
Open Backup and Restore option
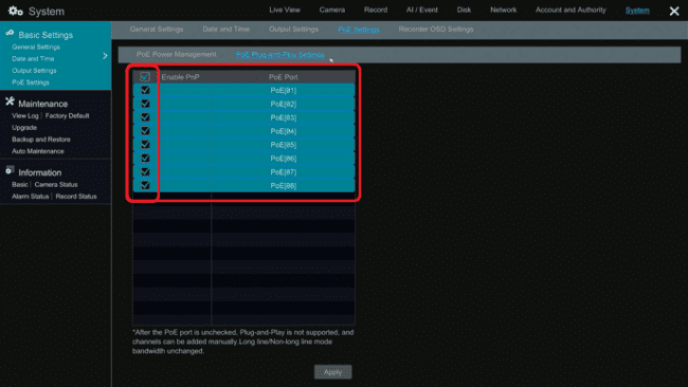click(41, 140)
